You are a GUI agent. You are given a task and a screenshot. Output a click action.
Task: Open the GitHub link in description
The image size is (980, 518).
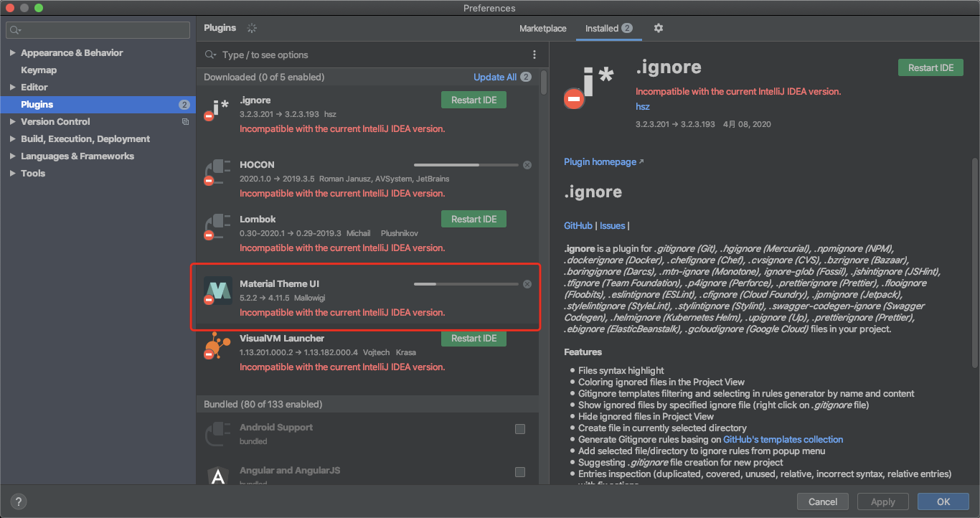pos(578,225)
